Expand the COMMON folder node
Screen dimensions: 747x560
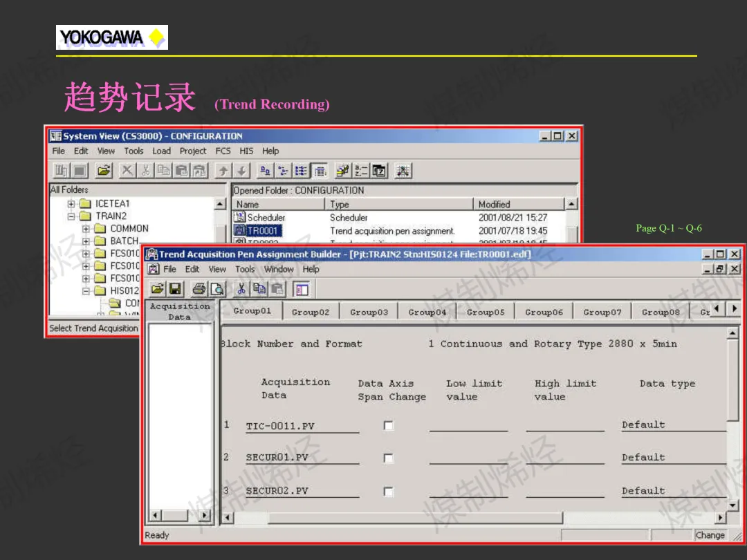click(86, 229)
